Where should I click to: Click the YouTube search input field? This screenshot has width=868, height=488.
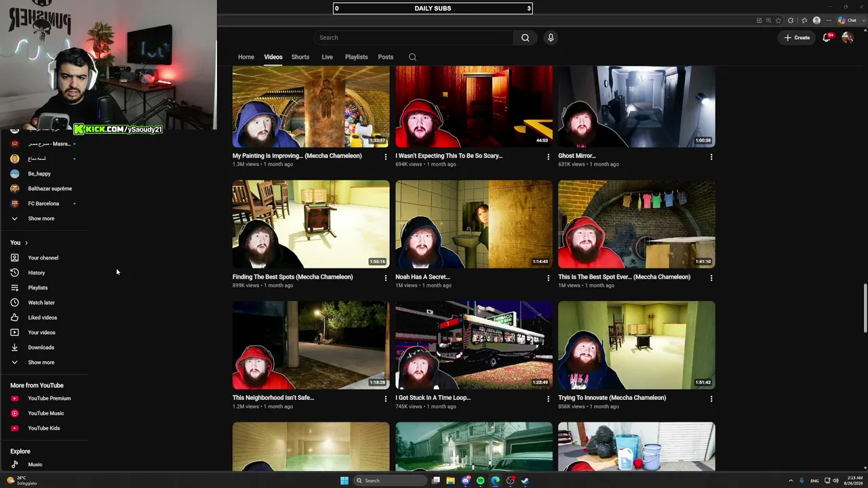coord(414,38)
